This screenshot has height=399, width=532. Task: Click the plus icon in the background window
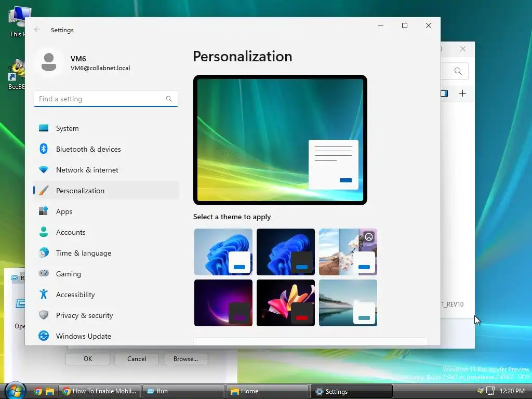(x=462, y=94)
